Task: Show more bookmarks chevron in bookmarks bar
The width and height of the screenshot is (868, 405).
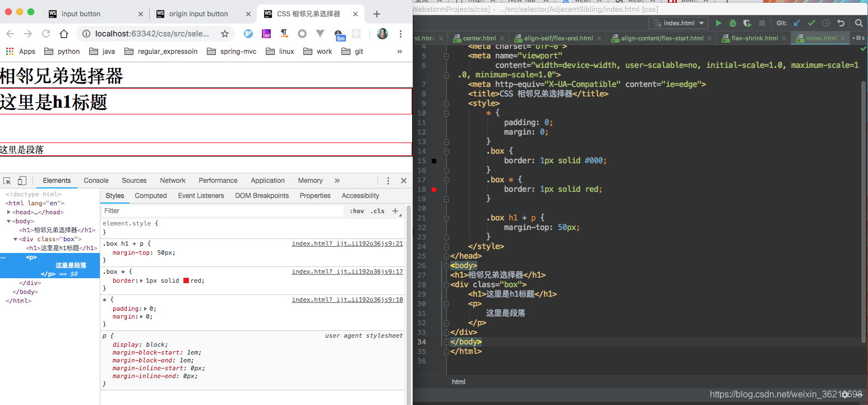Action: coord(400,52)
